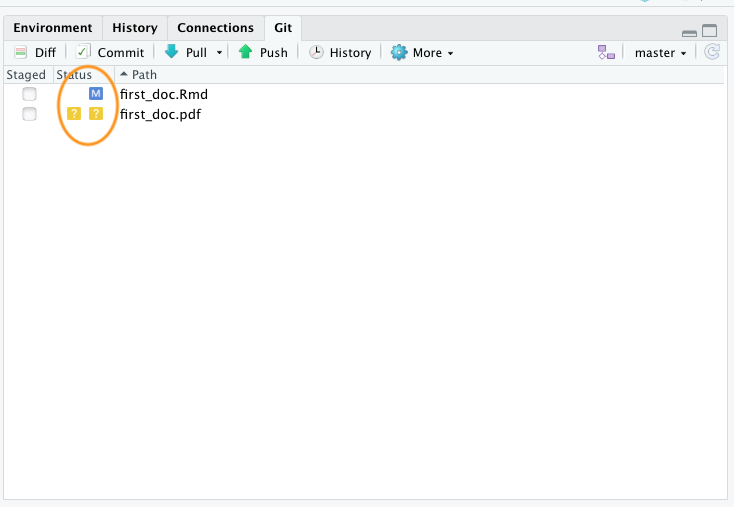
Task: Open the History tab
Action: coord(134,28)
